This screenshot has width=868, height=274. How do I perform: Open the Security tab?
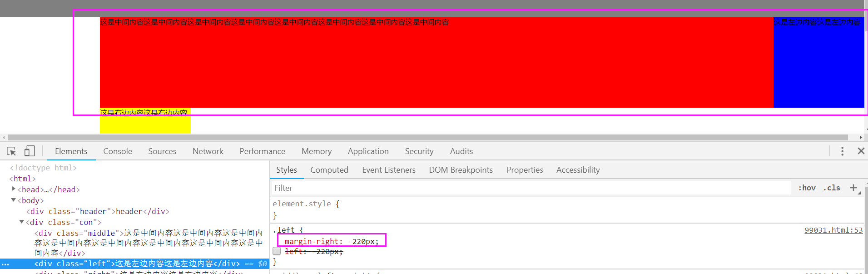tap(419, 151)
